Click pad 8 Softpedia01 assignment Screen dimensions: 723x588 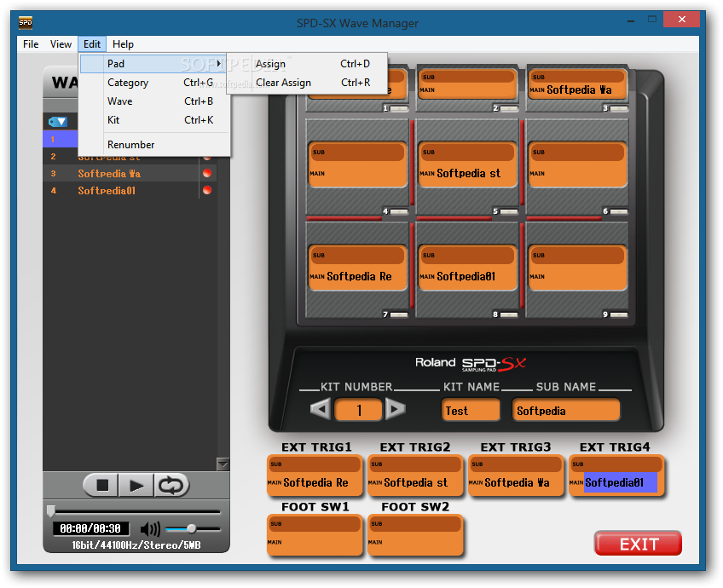[467, 268]
